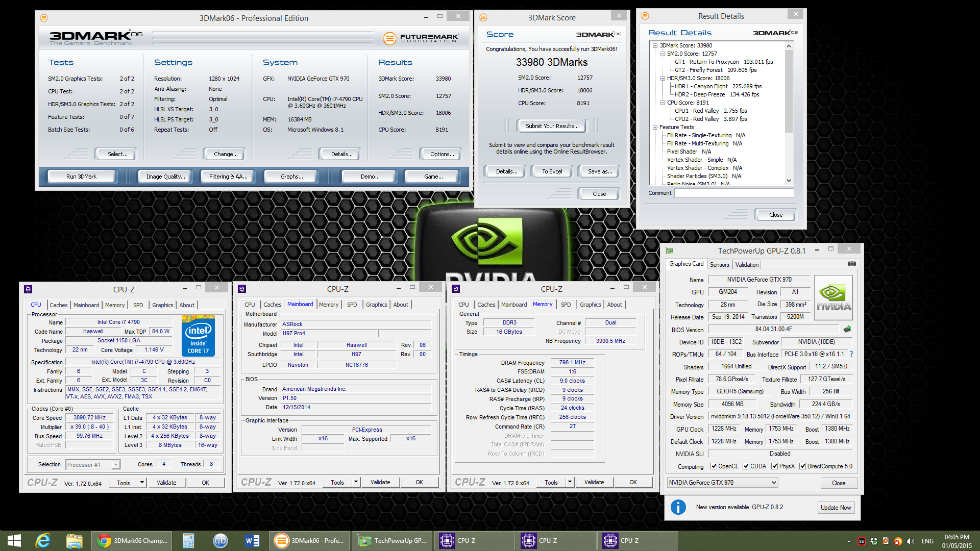The image size is (980, 551).
Task: Click the Intel Core i7 badge
Action: pyautogui.click(x=198, y=336)
